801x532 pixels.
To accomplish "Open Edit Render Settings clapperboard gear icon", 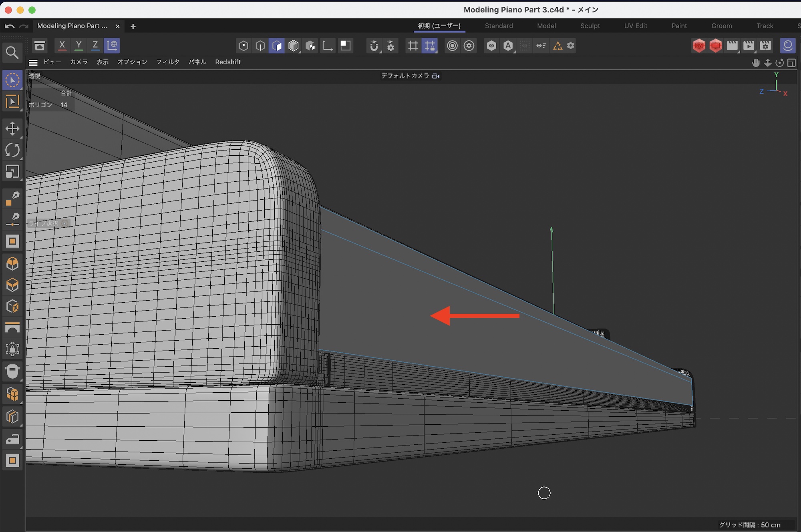I will [x=765, y=46].
